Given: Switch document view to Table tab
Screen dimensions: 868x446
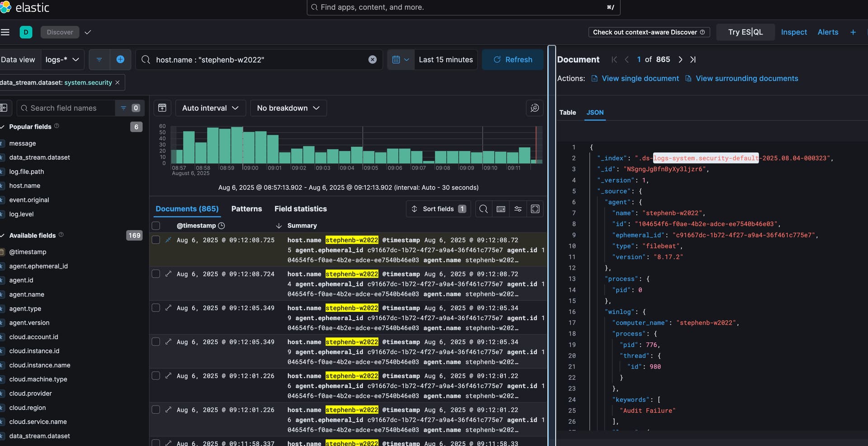Looking at the screenshot, I should click(567, 113).
